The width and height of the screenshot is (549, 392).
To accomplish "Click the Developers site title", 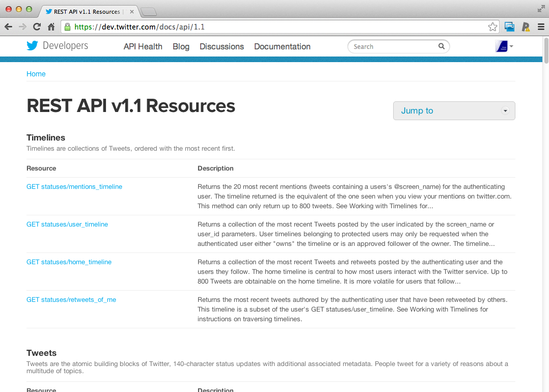I will (66, 46).
